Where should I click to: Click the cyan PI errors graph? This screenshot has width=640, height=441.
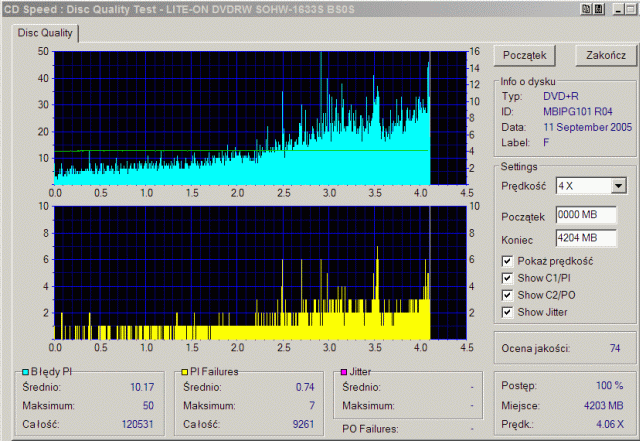coord(260,118)
